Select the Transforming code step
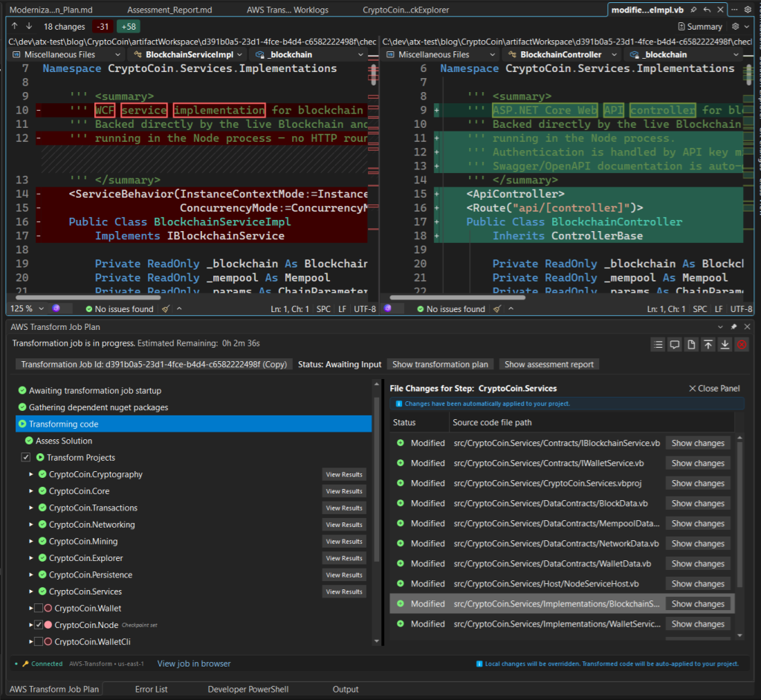The image size is (761, 700). [194, 424]
